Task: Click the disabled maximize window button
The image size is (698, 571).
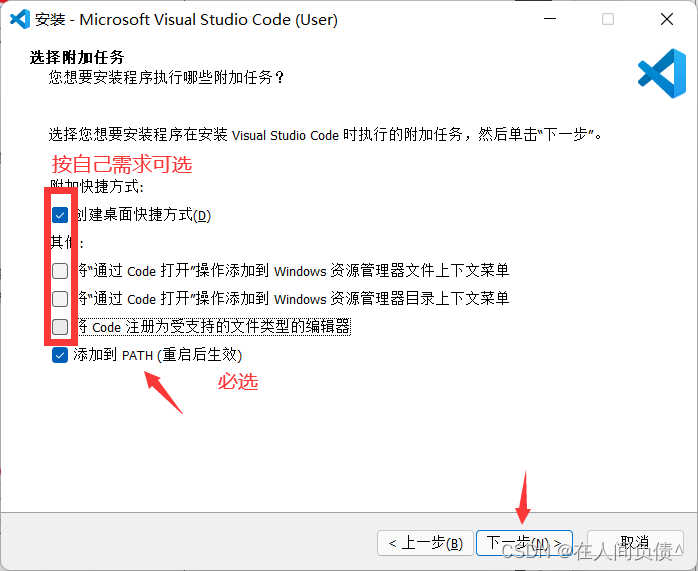Action: [x=608, y=19]
